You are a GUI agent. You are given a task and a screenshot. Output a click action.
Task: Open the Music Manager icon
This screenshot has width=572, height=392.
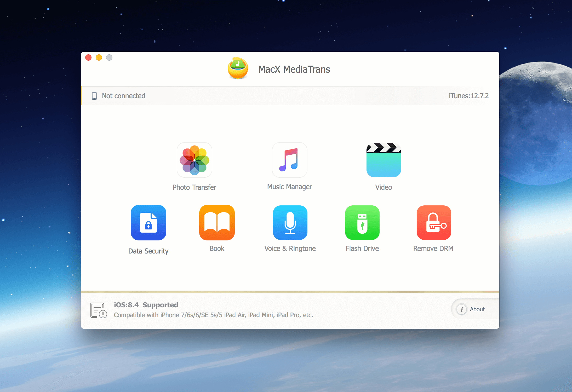289,160
